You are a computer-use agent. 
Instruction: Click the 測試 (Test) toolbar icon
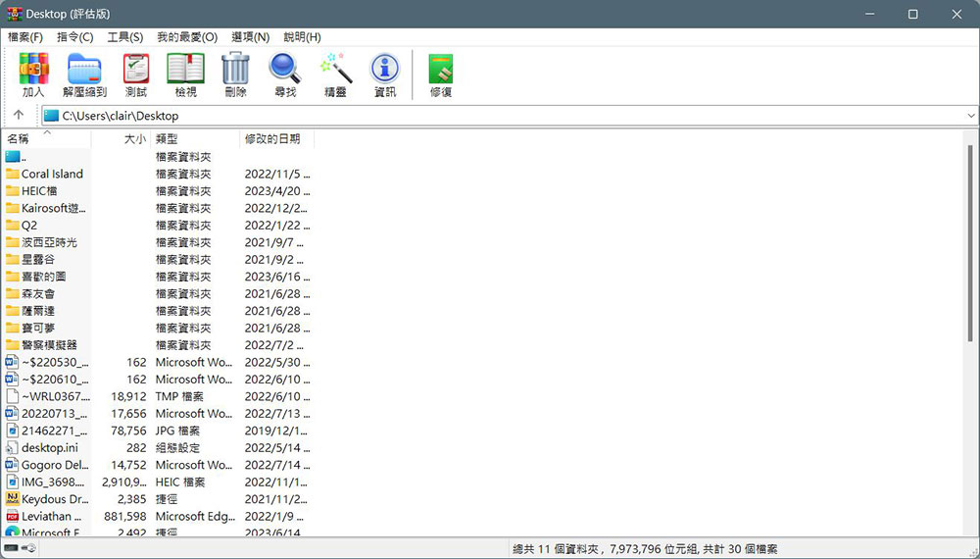tap(135, 70)
